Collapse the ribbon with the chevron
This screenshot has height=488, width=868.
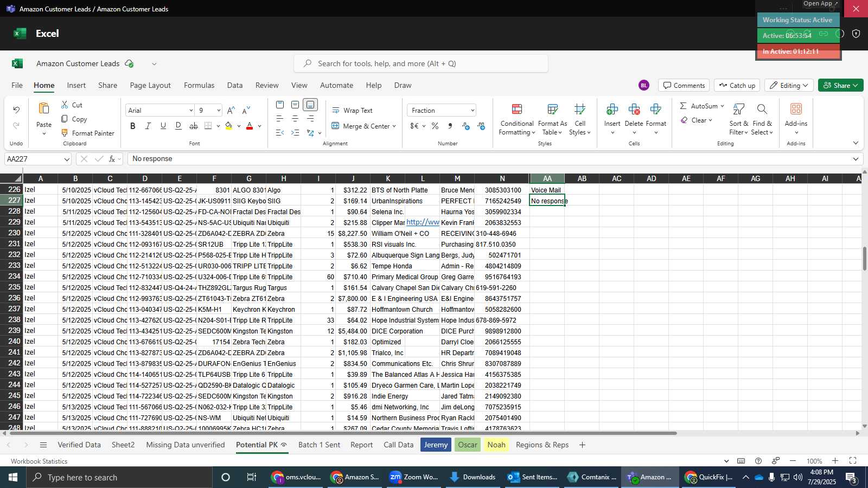pos(856,143)
